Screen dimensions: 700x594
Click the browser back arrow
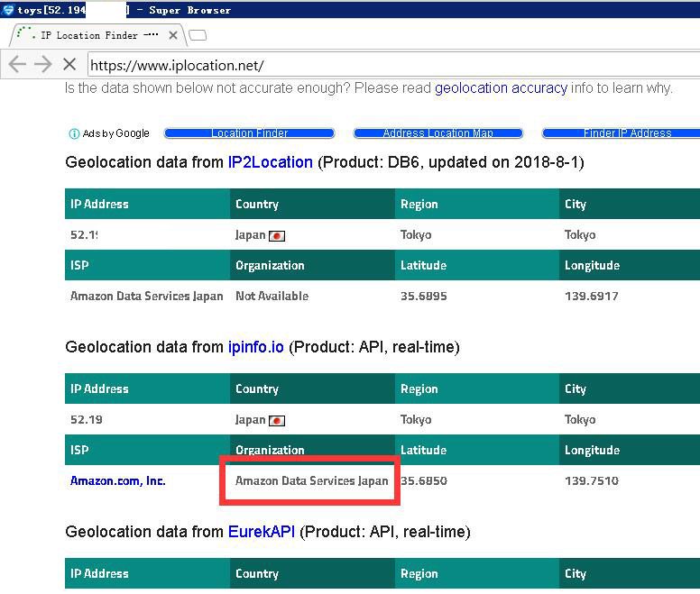pos(17,65)
